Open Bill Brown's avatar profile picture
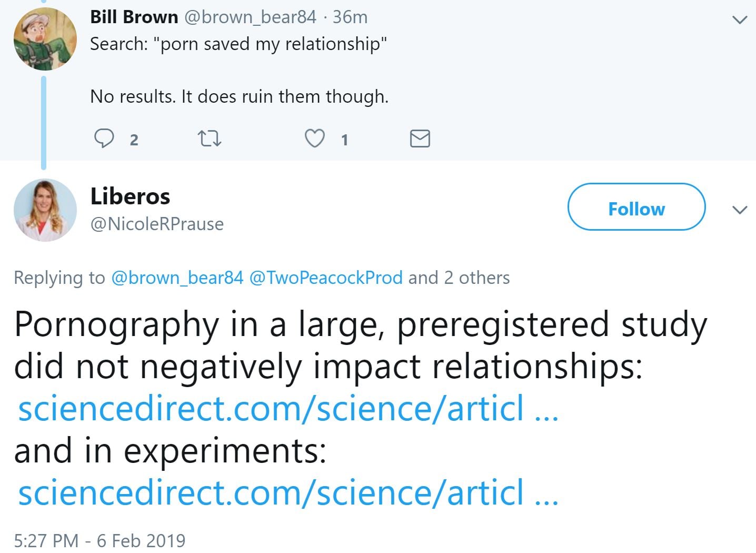The image size is (756, 553). point(45,39)
